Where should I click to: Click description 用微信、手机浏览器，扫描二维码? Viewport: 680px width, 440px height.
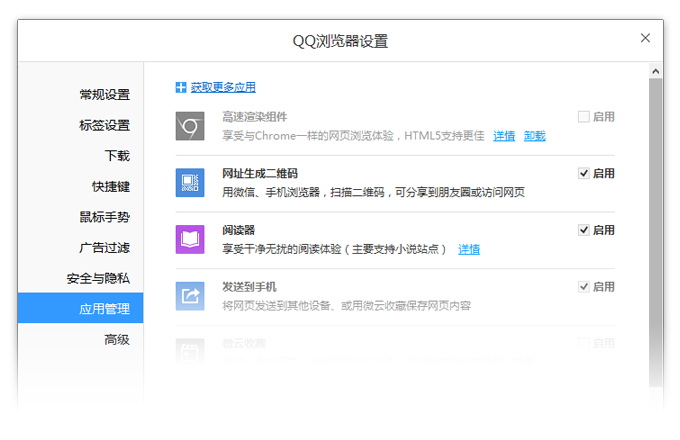373,192
